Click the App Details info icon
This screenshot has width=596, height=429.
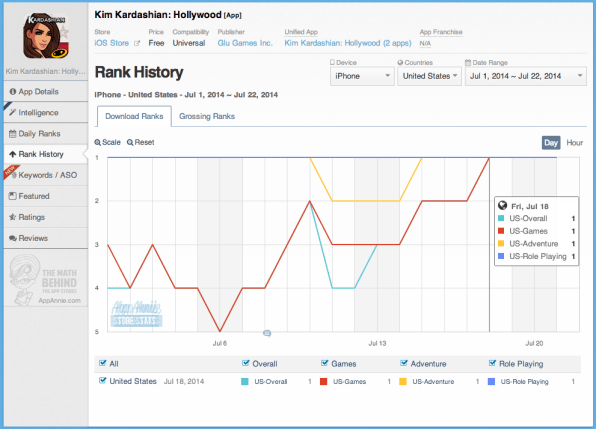13,92
